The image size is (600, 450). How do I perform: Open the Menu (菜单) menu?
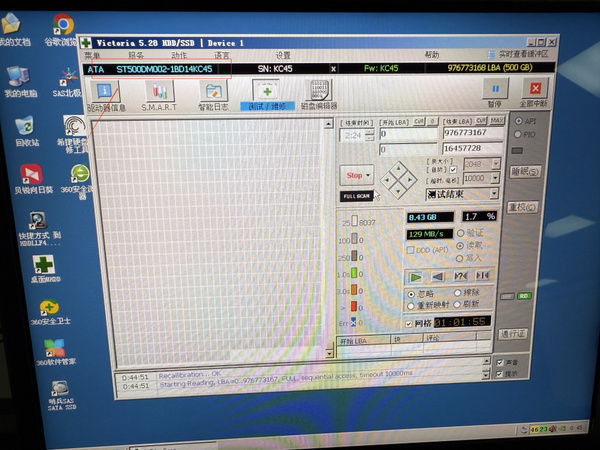point(92,56)
